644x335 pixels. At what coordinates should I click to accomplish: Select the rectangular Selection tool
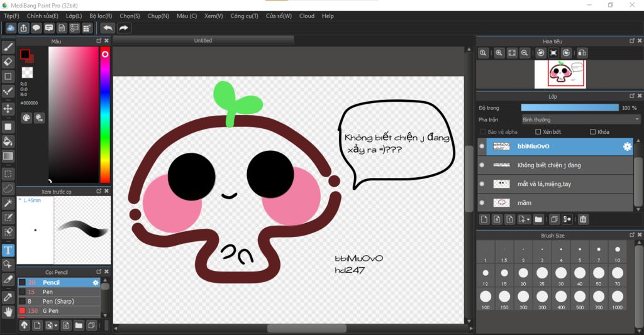pos(8,174)
